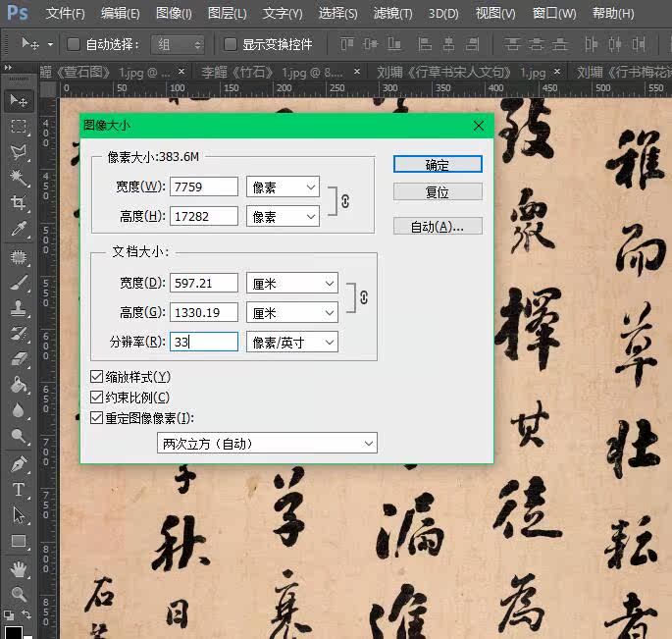The image size is (672, 639).
Task: Select the Eyedropper tool
Action: pyautogui.click(x=18, y=229)
